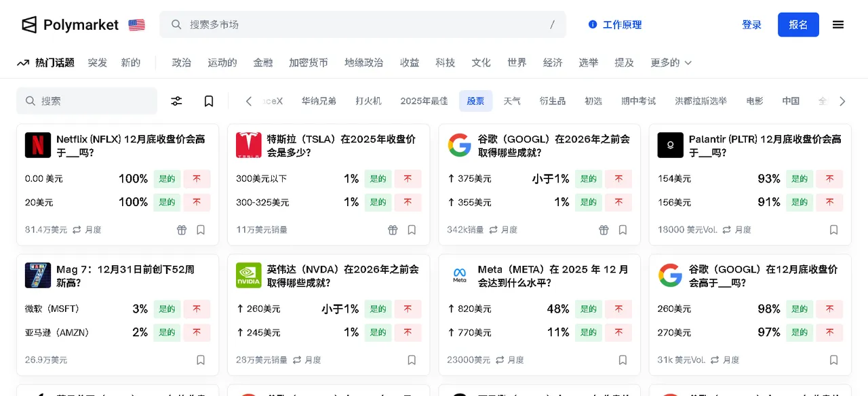Open the 加密货币 category

tap(309, 62)
